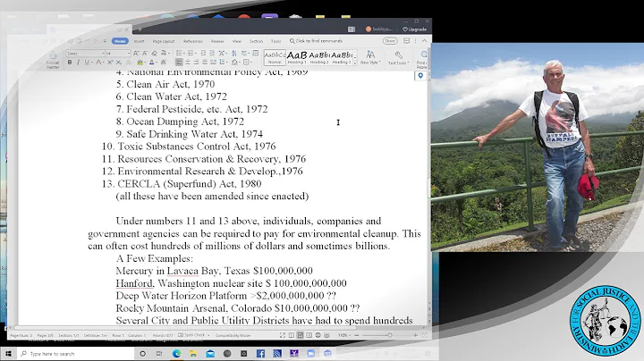644x361 pixels.
Task: Click the Windows taskbar search box
Action: click(x=77, y=354)
